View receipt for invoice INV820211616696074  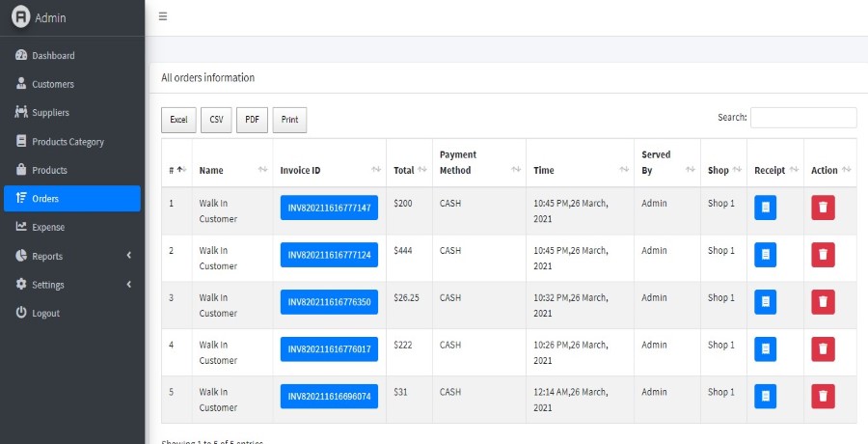click(x=765, y=396)
